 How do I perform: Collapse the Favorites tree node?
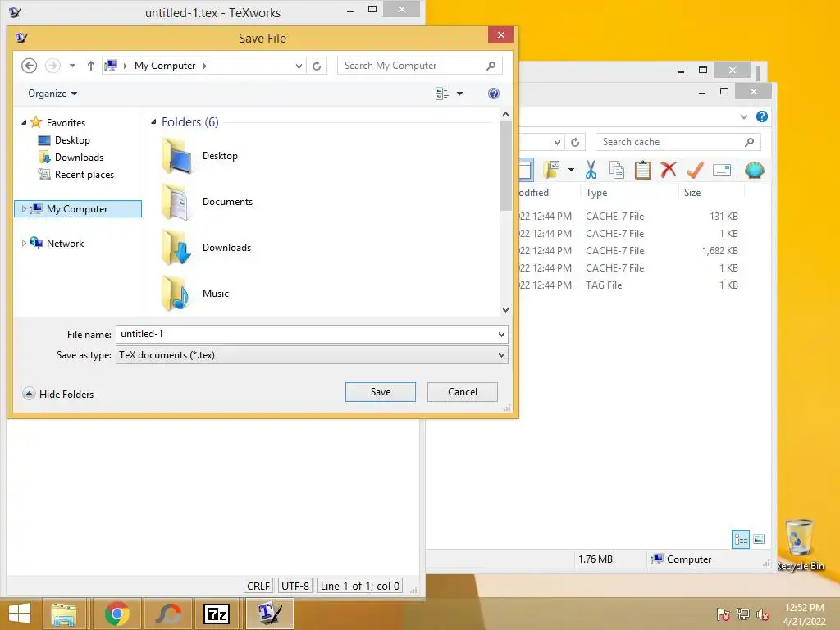coord(24,123)
